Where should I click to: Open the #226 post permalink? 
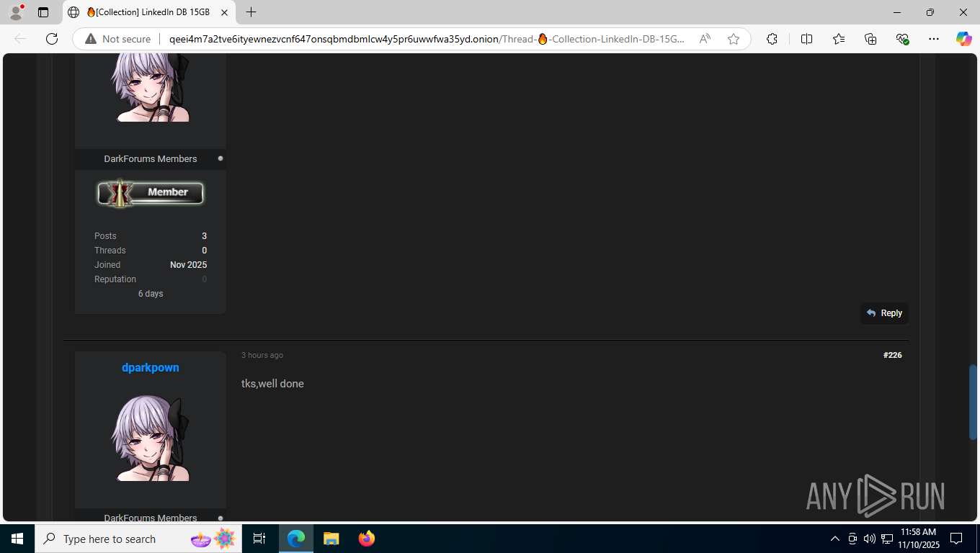pyautogui.click(x=892, y=355)
